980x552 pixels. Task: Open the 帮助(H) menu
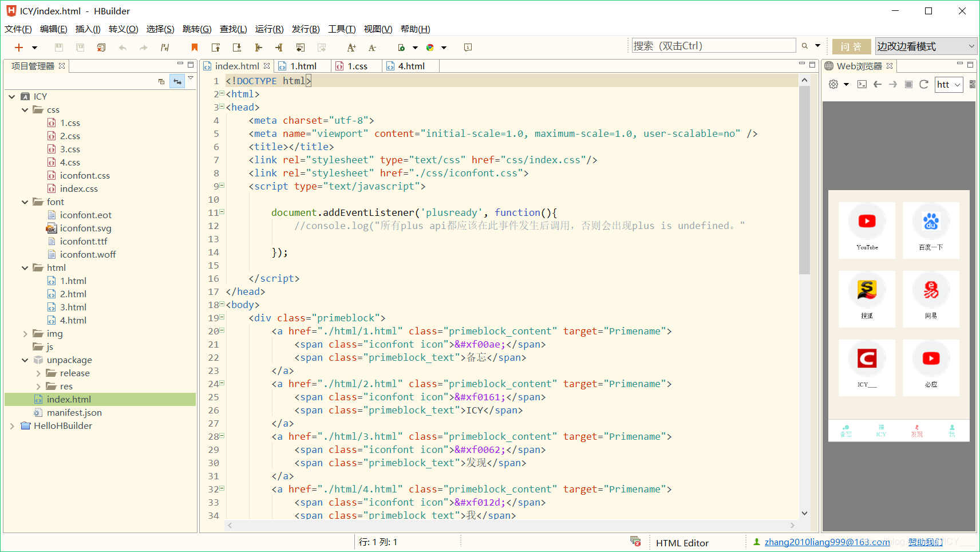tap(416, 29)
